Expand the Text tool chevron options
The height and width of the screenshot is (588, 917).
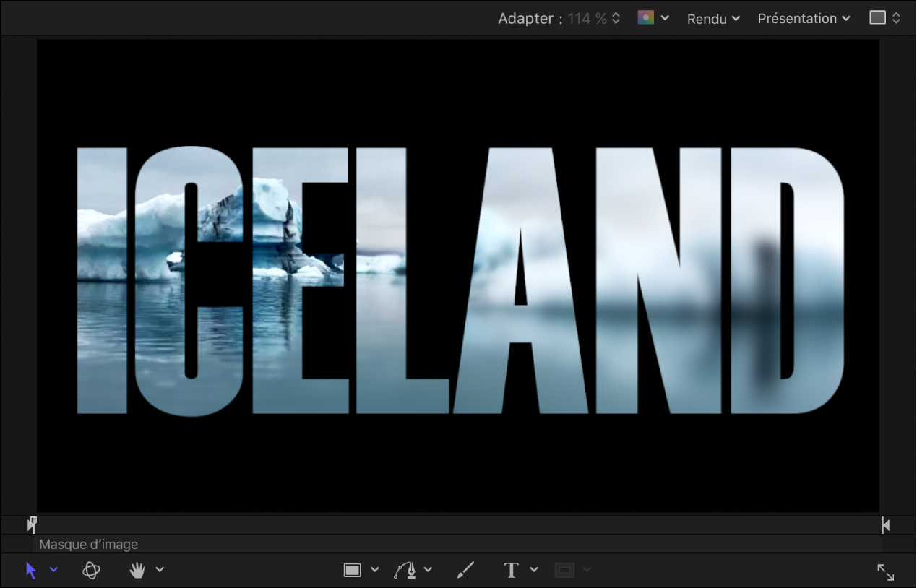coord(534,570)
